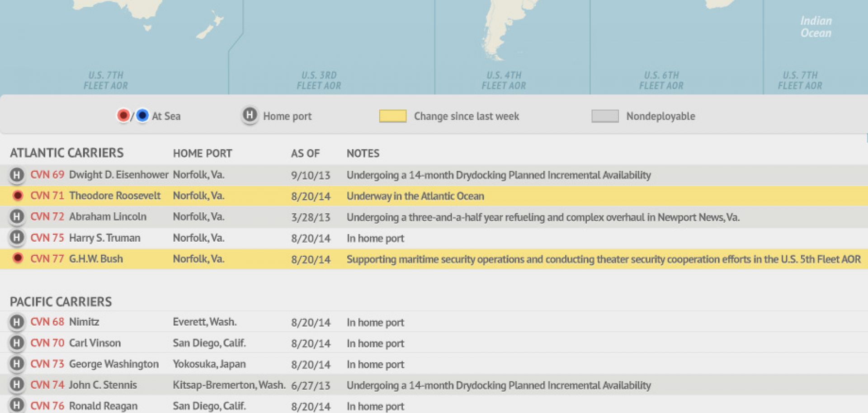Click the U.S. 3RD FLEET AOR map label
Viewport: 868px width, 413px height.
pos(319,80)
